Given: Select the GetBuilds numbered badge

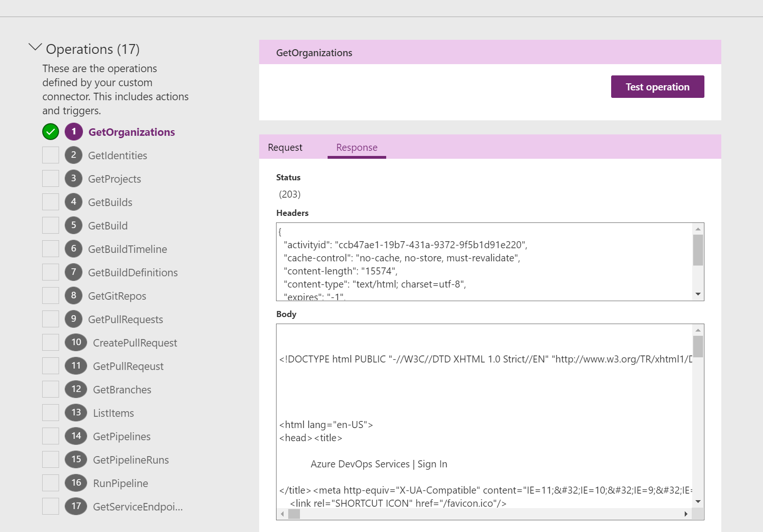Looking at the screenshot, I should [74, 202].
